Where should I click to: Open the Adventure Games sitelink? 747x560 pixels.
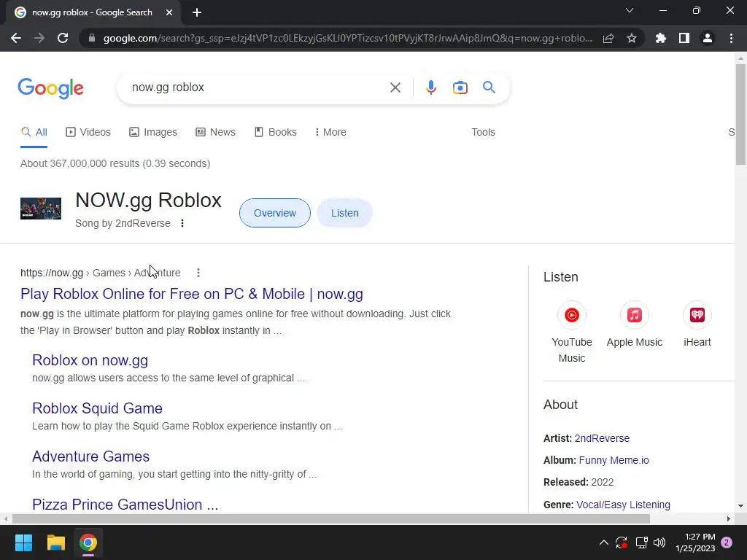(91, 456)
